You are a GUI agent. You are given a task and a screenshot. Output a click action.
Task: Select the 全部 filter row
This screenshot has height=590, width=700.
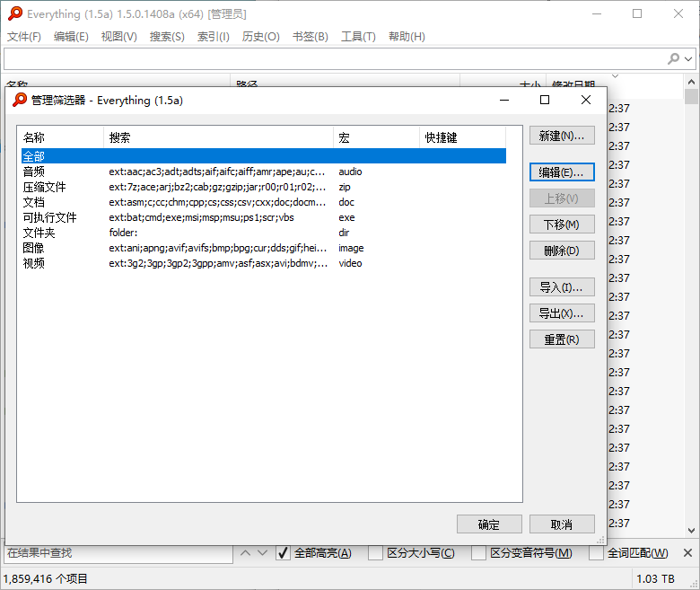pos(263,156)
